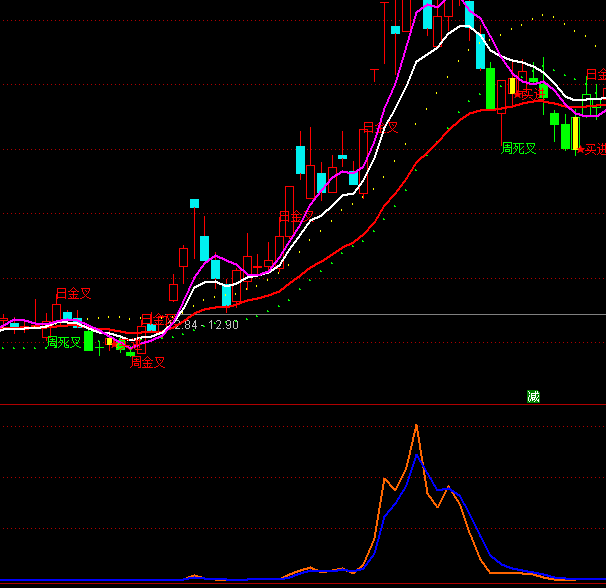Screen dimensions: 606x588
Task: Select the green 周死叉 label on the left
Action: click(62, 342)
